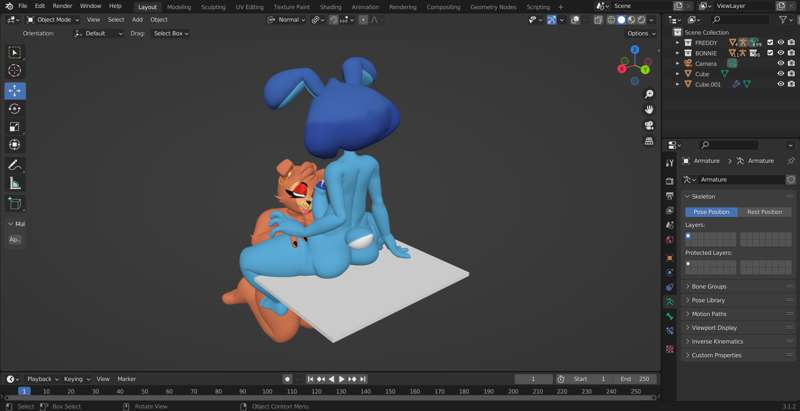Open the Orientation Default dropdown

98,34
